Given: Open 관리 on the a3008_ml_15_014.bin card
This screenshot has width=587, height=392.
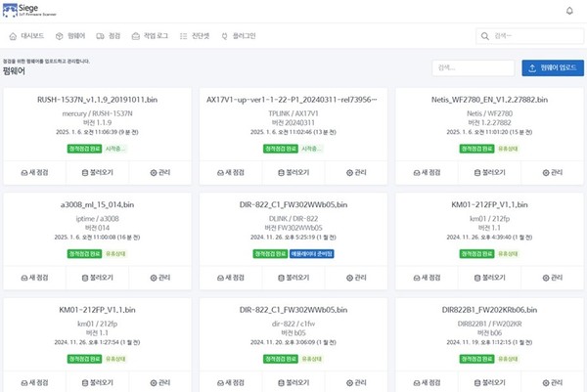Looking at the screenshot, I should [x=160, y=278].
